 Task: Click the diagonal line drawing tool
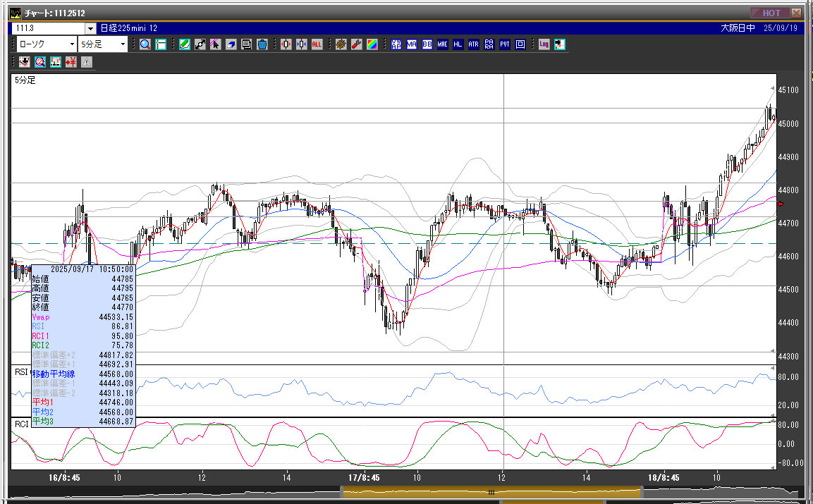tap(200, 44)
